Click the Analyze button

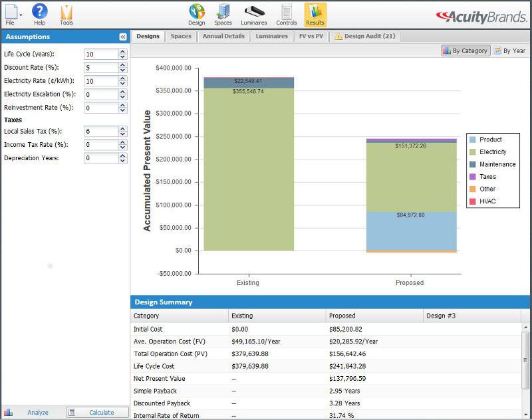[33, 412]
